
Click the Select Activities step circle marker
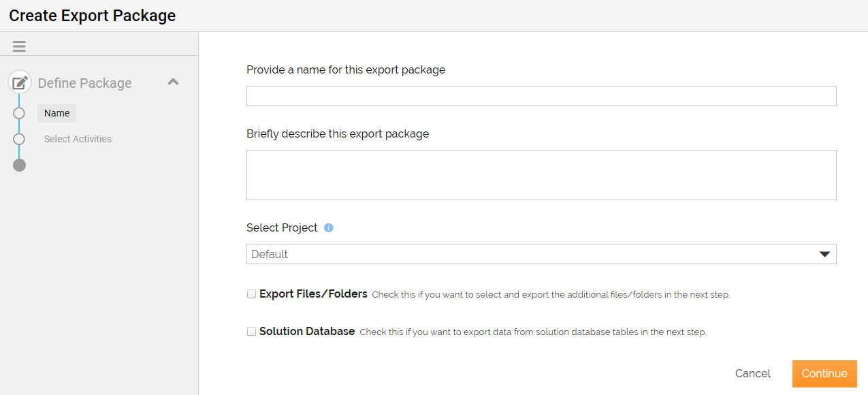[19, 139]
